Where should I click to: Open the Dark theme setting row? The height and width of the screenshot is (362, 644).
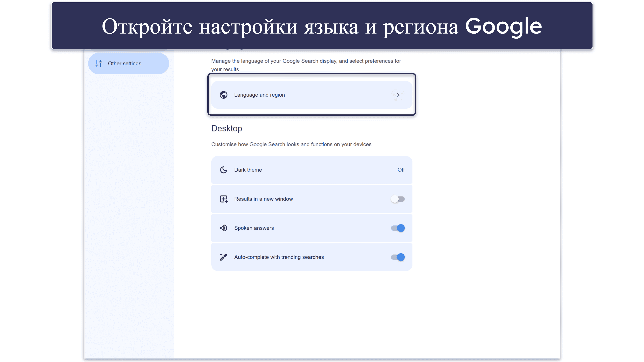pos(312,170)
